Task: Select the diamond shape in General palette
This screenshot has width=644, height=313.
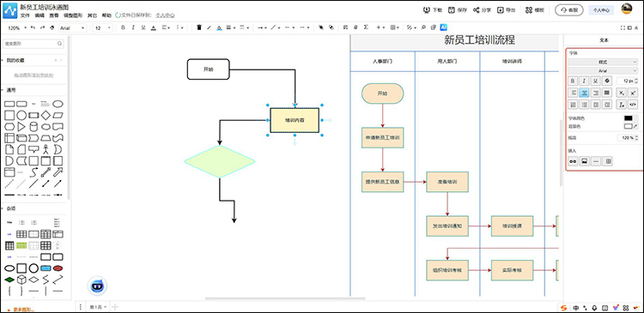Action: click(46, 115)
